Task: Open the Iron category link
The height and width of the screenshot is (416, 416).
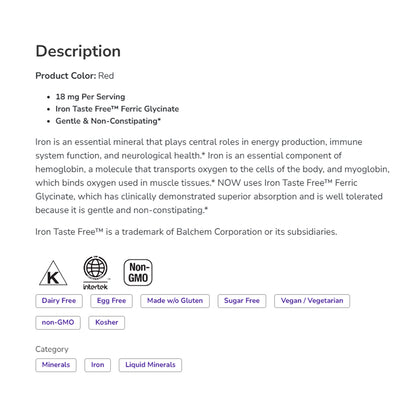Action: tap(98, 365)
